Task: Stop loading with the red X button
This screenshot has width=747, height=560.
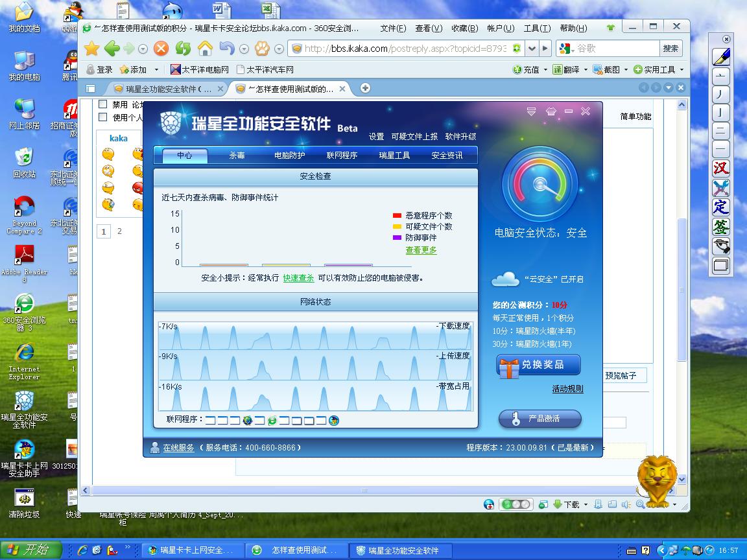Action: click(x=161, y=48)
